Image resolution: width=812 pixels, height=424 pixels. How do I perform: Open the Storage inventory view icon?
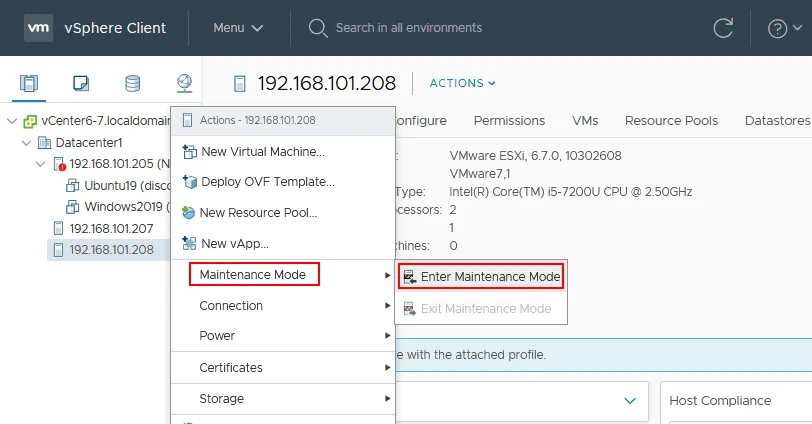[x=132, y=83]
